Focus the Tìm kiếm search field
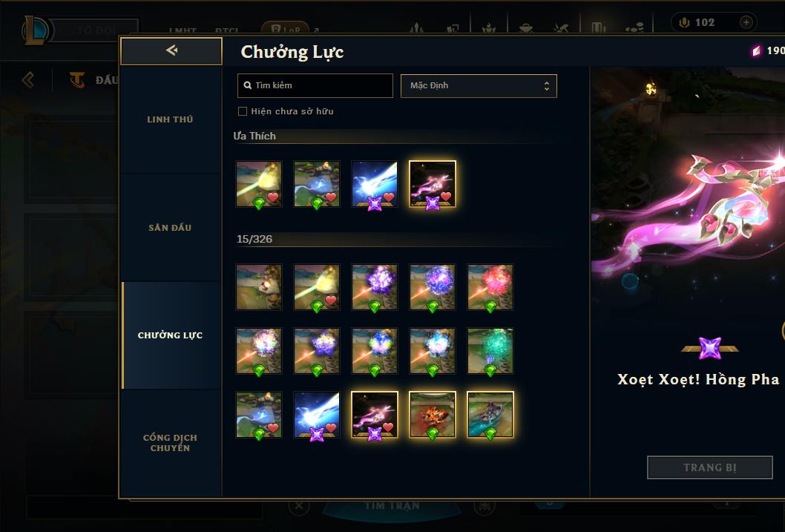 pyautogui.click(x=315, y=85)
